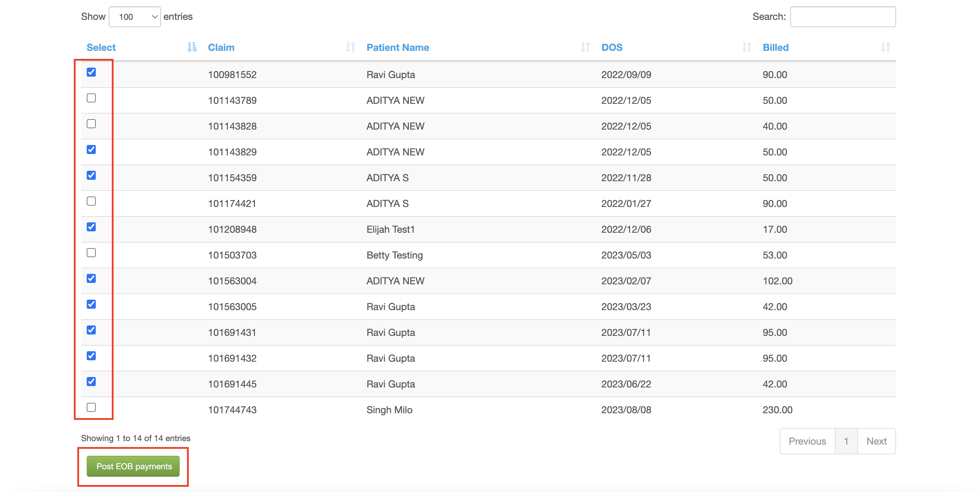The height and width of the screenshot is (492, 980).
Task: Sort by Patient Name using its arrow icon
Action: [585, 47]
